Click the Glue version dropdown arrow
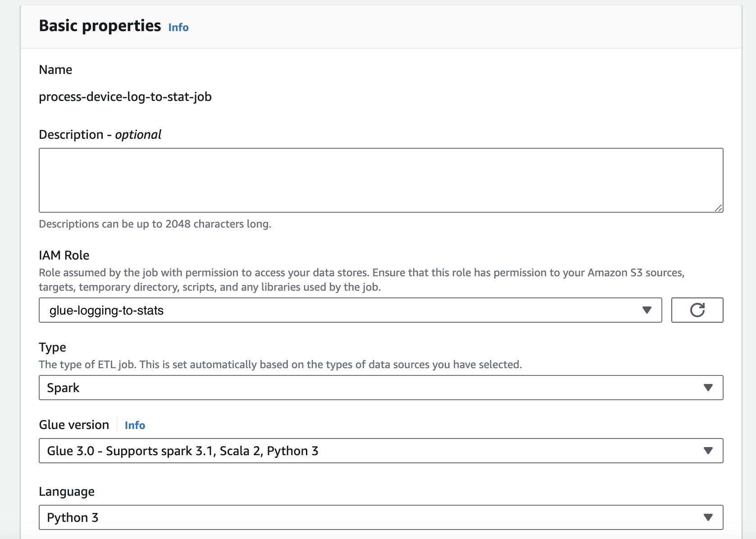The image size is (756, 539). [708, 451]
